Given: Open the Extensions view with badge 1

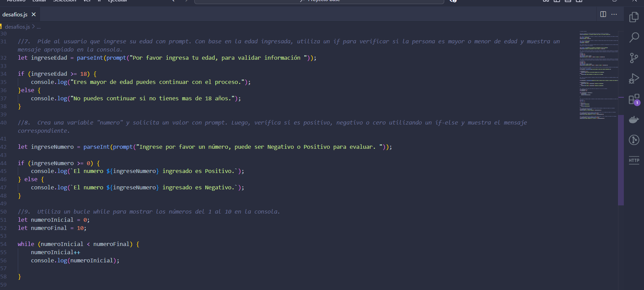Looking at the screenshot, I should (634, 99).
